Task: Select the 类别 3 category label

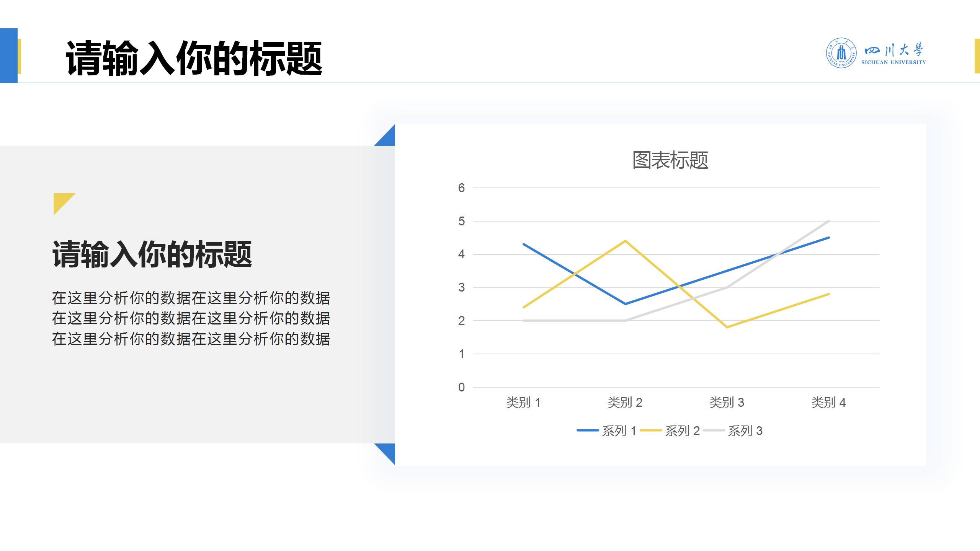Action: (x=727, y=402)
